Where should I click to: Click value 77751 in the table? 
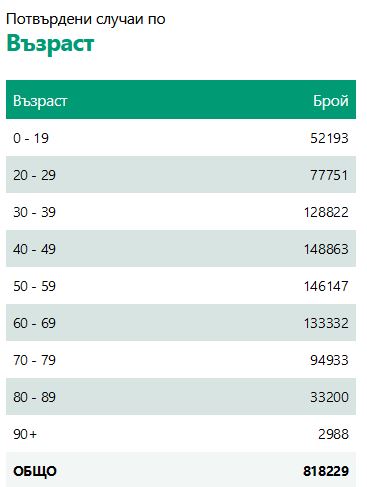329,175
